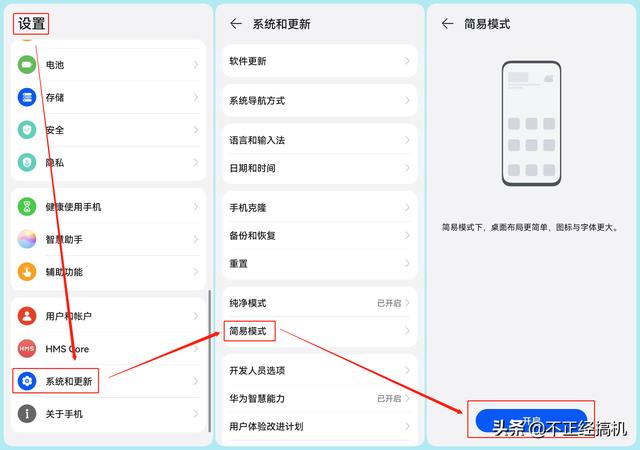
Task: Go back from 系统和更新 page
Action: pyautogui.click(x=236, y=24)
